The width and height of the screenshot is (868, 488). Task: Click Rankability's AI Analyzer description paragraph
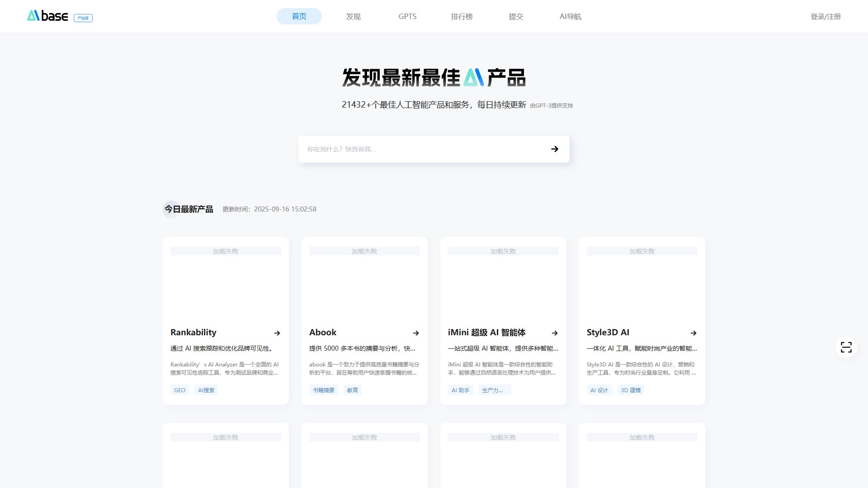click(x=225, y=369)
